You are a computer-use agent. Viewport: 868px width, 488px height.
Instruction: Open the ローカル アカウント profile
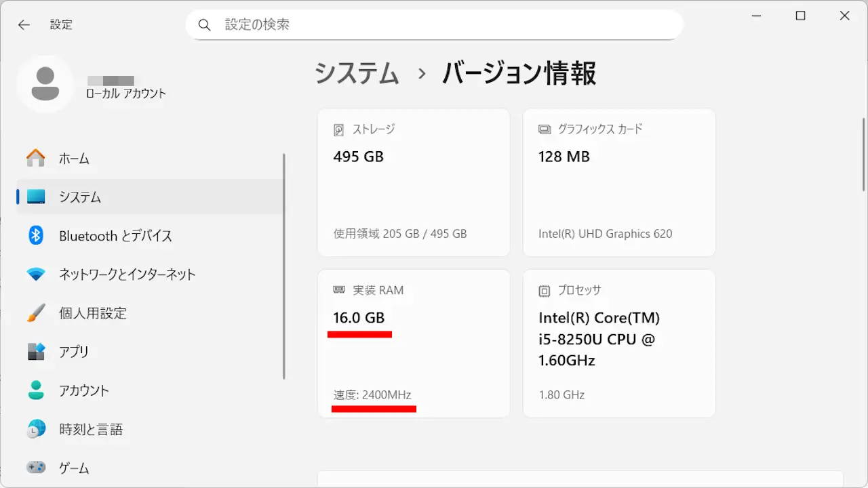coord(125,94)
